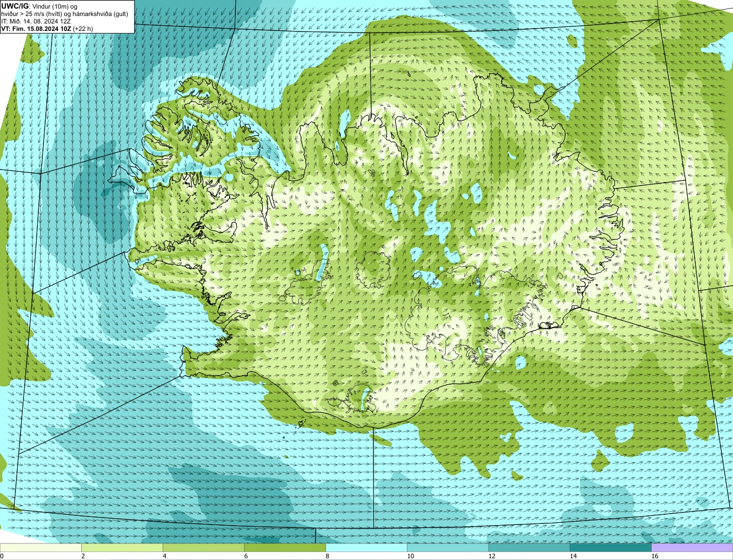Choose the olive green 6–8 m/s legend swatch
The image size is (733, 560).
pos(285,548)
